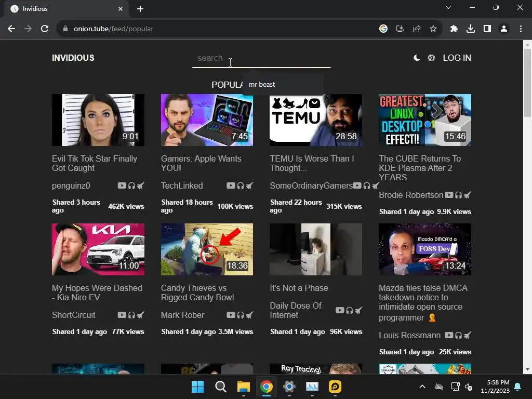
Task: Focus the search input field
Action: pos(261,58)
